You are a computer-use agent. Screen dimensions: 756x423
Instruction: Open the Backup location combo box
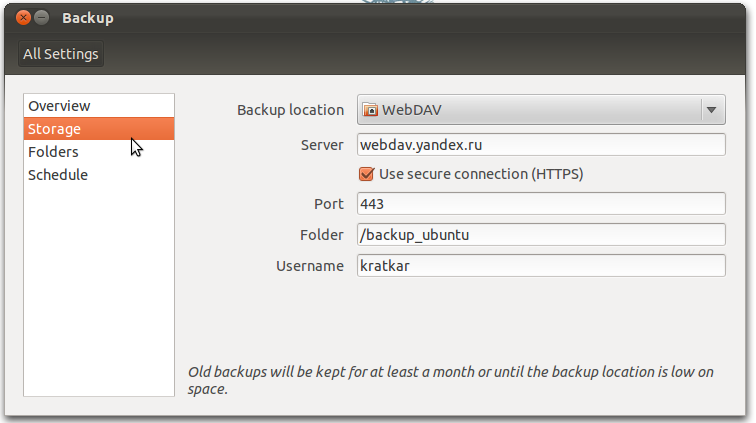(x=529, y=110)
